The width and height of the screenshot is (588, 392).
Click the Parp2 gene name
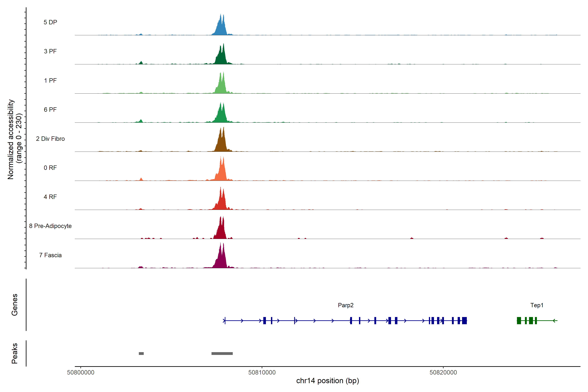[x=345, y=305]
